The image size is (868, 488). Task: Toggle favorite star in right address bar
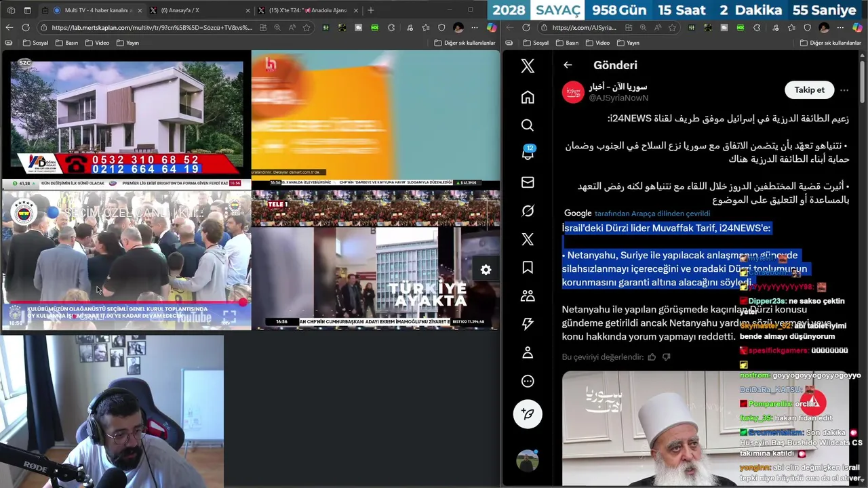click(672, 28)
